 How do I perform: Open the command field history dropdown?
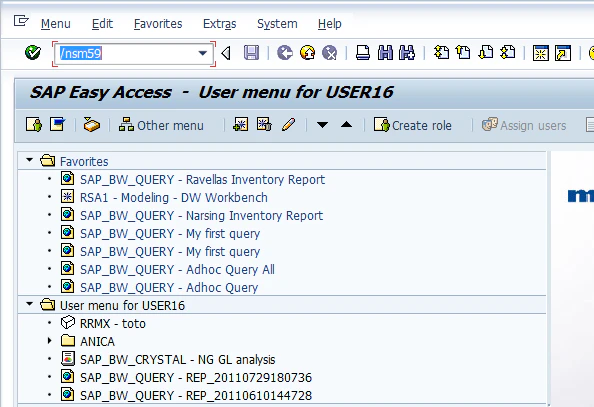(203, 53)
